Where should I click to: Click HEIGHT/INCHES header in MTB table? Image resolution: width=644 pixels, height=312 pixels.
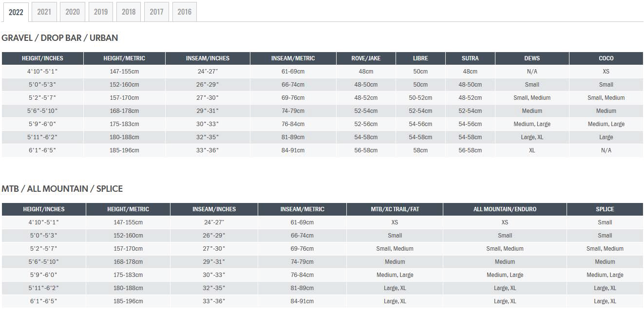(44, 209)
